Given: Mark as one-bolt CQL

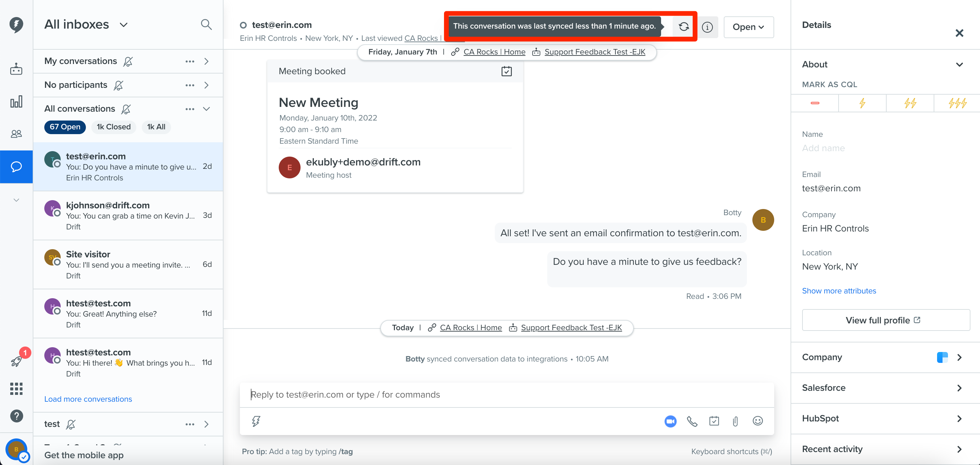Looking at the screenshot, I should [x=862, y=103].
